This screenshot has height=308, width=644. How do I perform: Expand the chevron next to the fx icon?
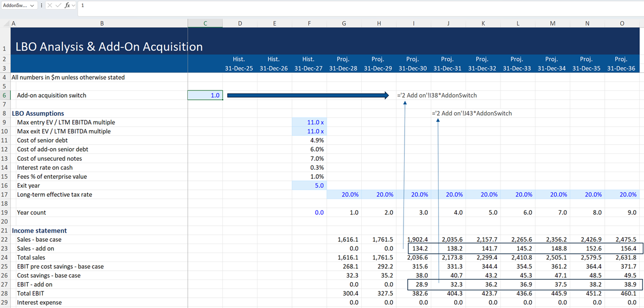pos(74,5)
